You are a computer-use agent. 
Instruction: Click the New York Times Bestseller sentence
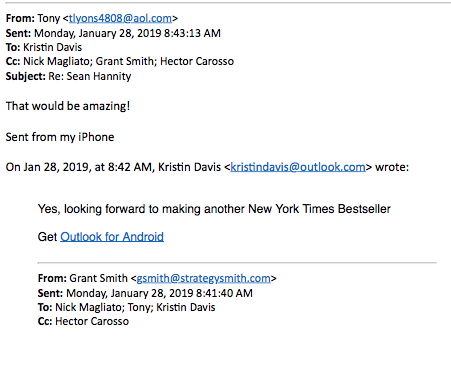click(214, 209)
